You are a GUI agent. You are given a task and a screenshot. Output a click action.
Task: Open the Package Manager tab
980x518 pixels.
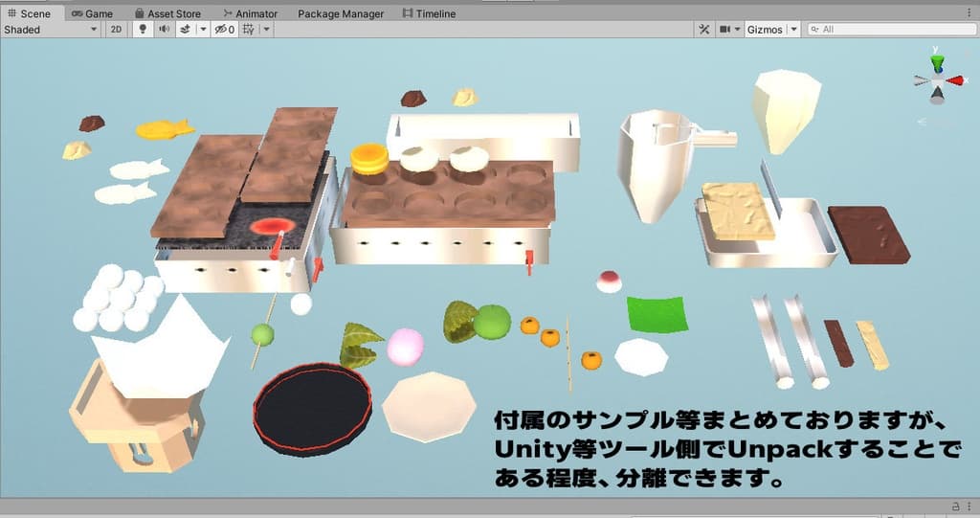(341, 13)
